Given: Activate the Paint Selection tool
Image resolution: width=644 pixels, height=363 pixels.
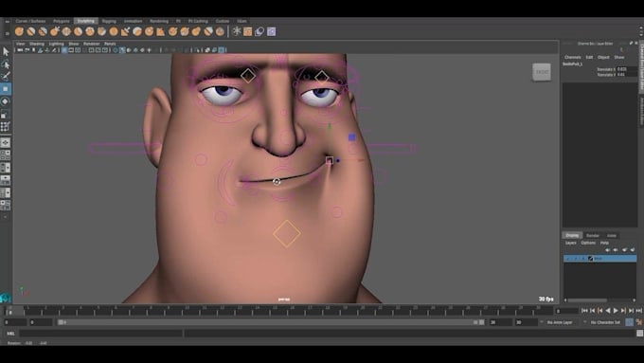Looking at the screenshot, I should (6, 77).
